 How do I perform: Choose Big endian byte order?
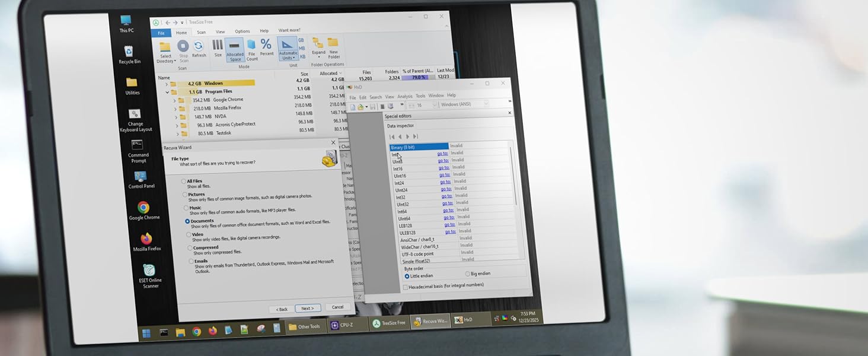(x=468, y=274)
